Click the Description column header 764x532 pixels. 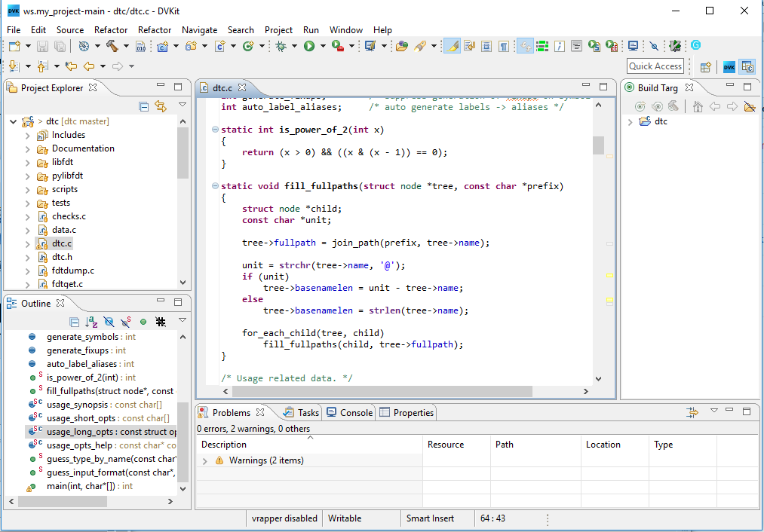point(309,445)
